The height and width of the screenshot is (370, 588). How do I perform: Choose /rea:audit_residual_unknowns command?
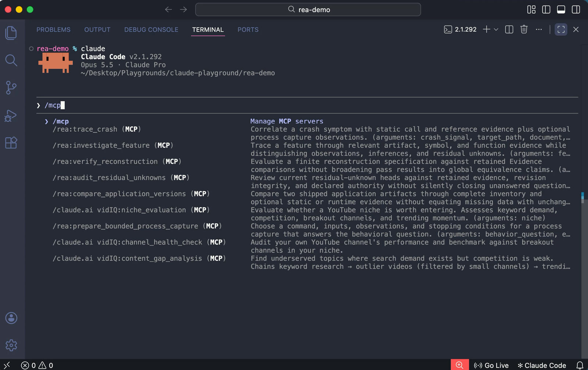[x=121, y=178]
